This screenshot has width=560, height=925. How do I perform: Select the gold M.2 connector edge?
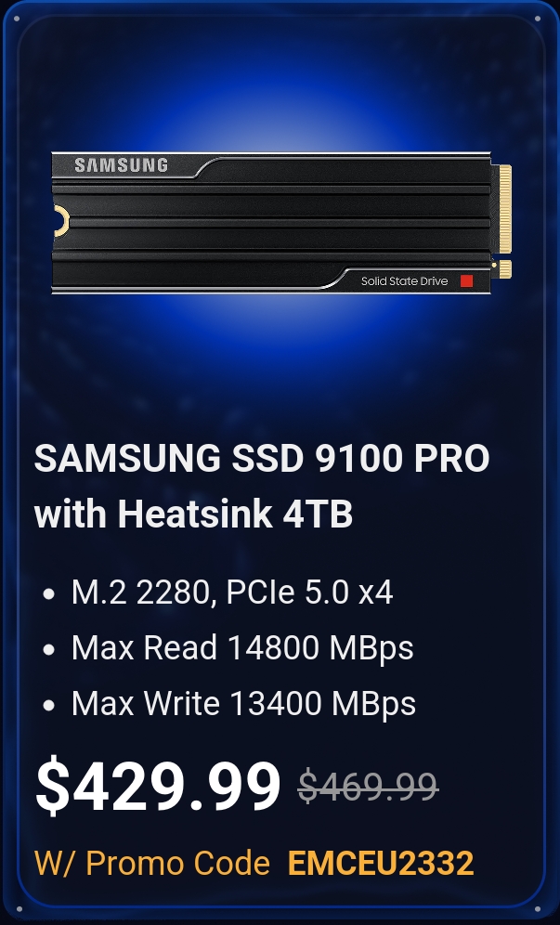504,209
